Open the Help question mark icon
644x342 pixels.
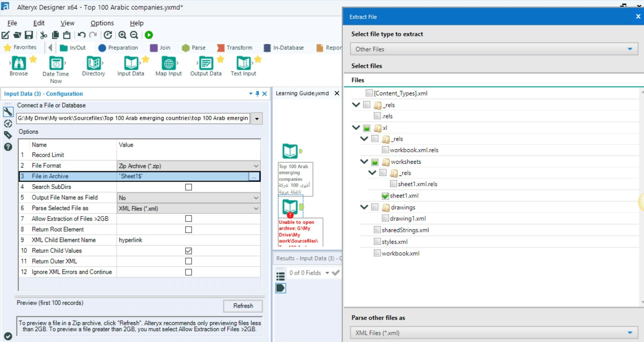tap(8, 147)
